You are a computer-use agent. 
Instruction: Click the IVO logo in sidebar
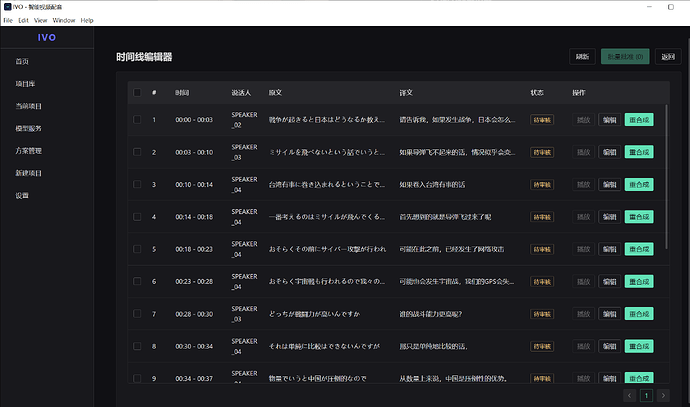pyautogui.click(x=47, y=37)
